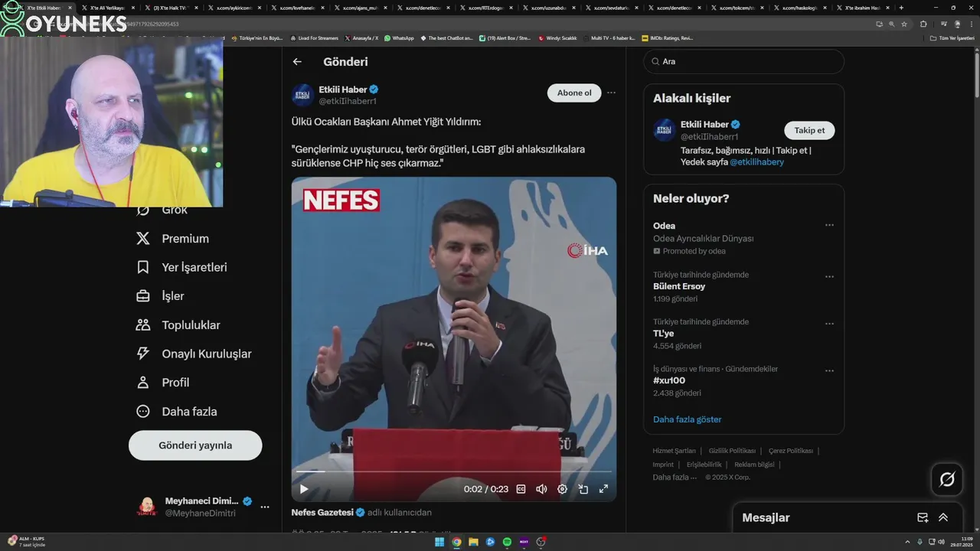This screenshot has height=551, width=980.
Task: Open the Premium menu item
Action: (x=172, y=239)
